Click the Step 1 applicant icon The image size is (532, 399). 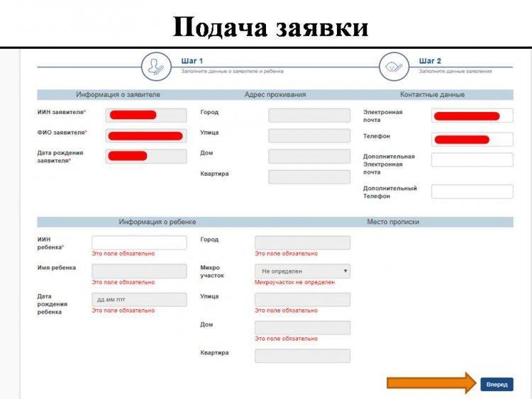point(155,66)
